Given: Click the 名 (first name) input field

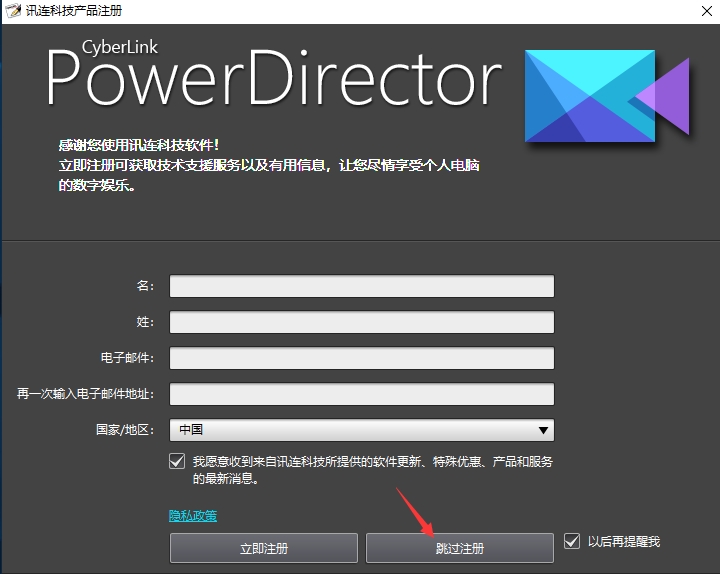Looking at the screenshot, I should pyautogui.click(x=362, y=286).
